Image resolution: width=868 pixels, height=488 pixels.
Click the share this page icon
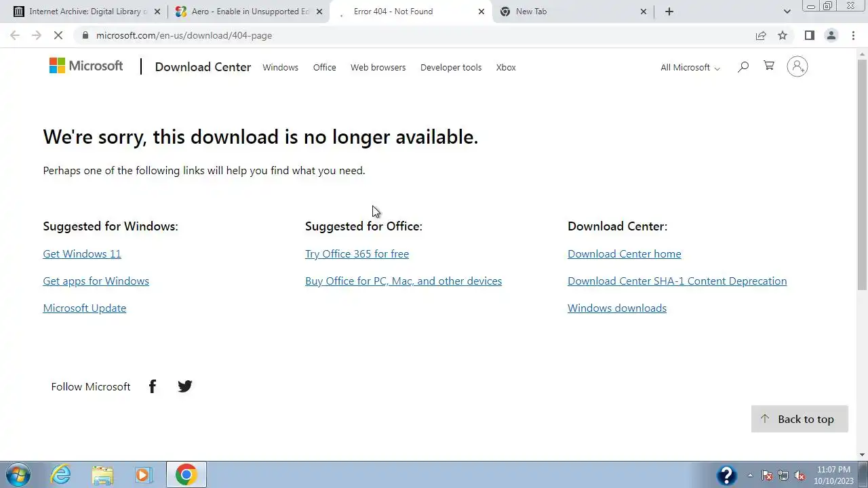coord(761,35)
